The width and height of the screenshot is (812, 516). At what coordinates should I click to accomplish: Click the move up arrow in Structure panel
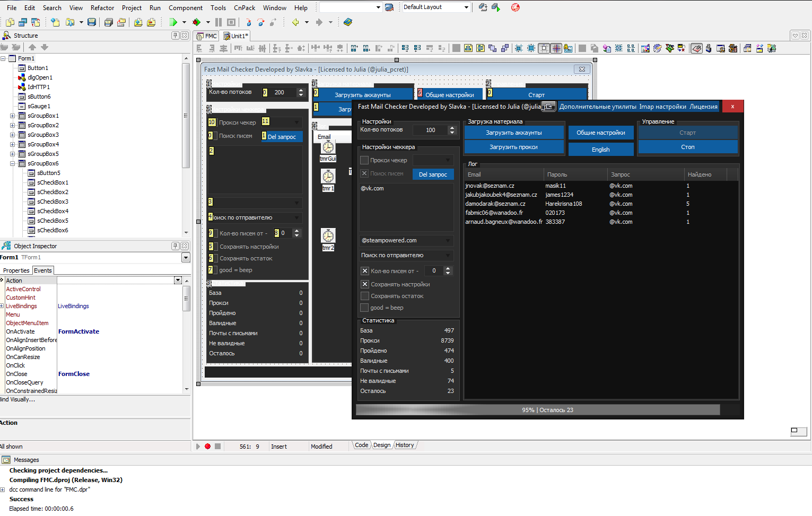pyautogui.click(x=32, y=47)
